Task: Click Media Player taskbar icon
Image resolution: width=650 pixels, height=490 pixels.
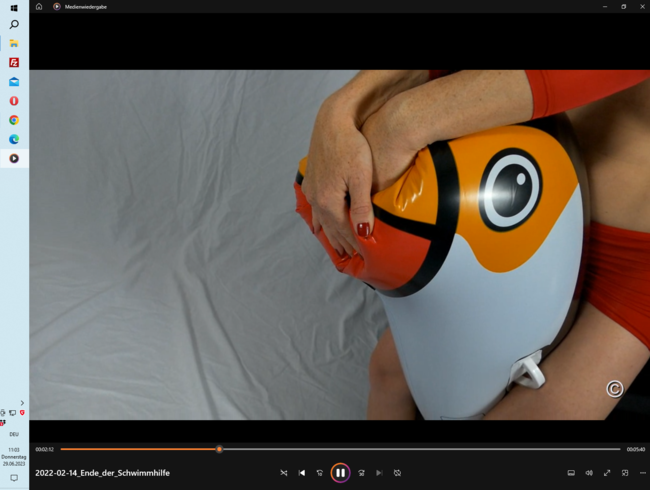Action: (14, 158)
